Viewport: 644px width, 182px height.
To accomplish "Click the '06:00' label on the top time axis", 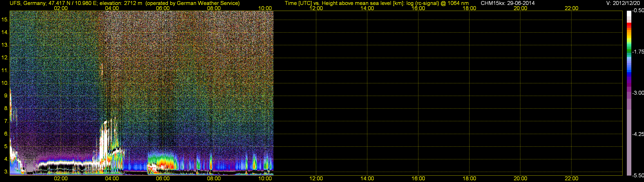I will click(x=163, y=8).
